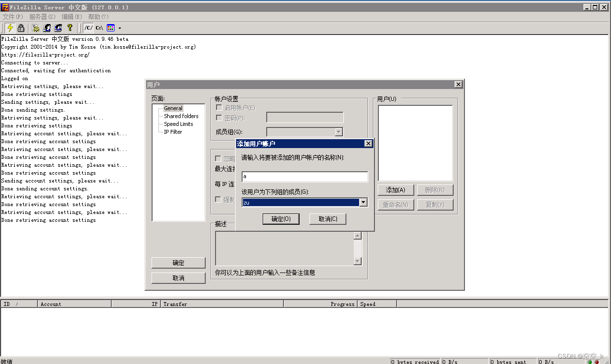611x364 pixels.
Task: Minimize the FileZilla Server window
Action: coord(587,7)
